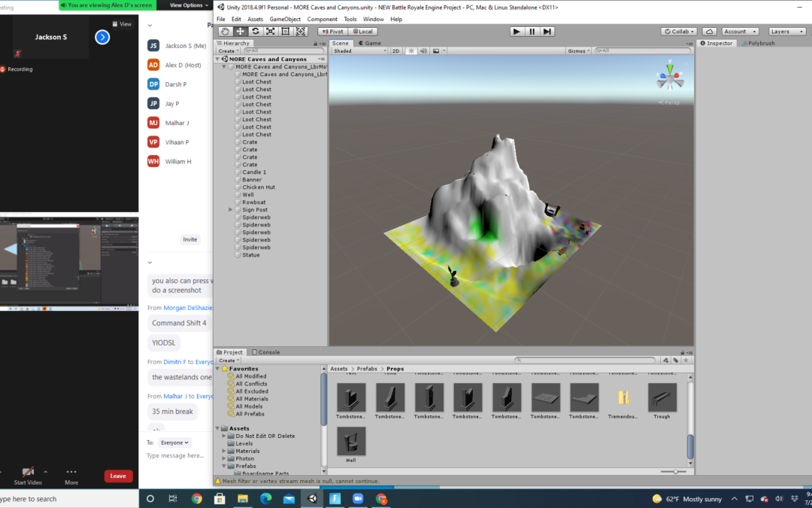812x508 pixels.
Task: Select Statue in Hierarchy
Action: coord(250,255)
